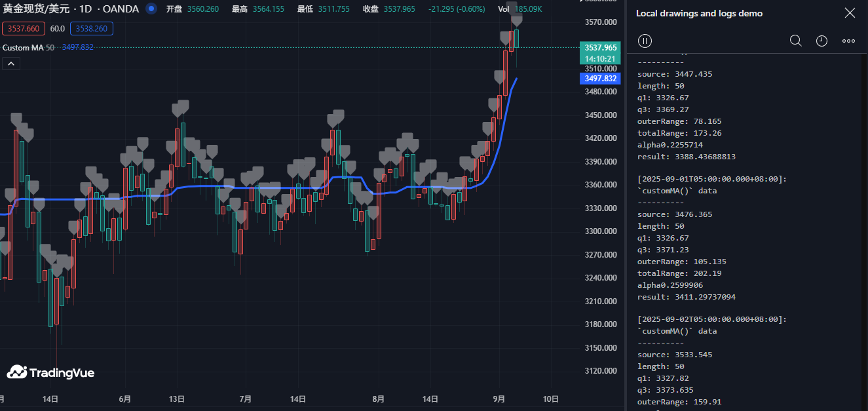This screenshot has width=868, height=411.
Task: Click the blue MA value label 3497.832
Action: click(x=600, y=79)
